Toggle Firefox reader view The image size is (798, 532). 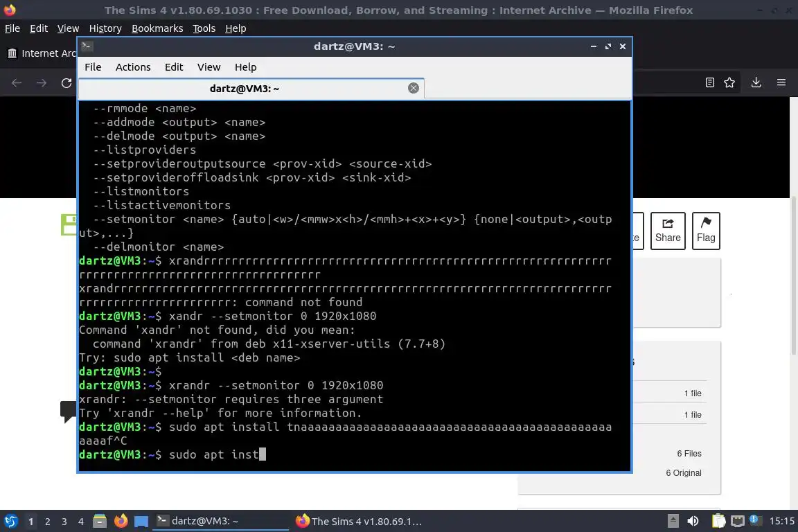click(x=710, y=82)
